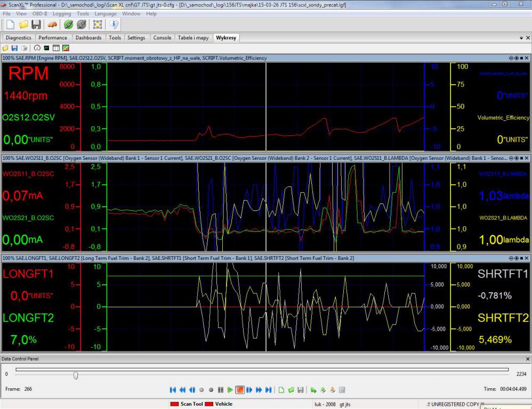The width and height of the screenshot is (532, 409).
Task: Open the OBD-II menu
Action: point(39,13)
